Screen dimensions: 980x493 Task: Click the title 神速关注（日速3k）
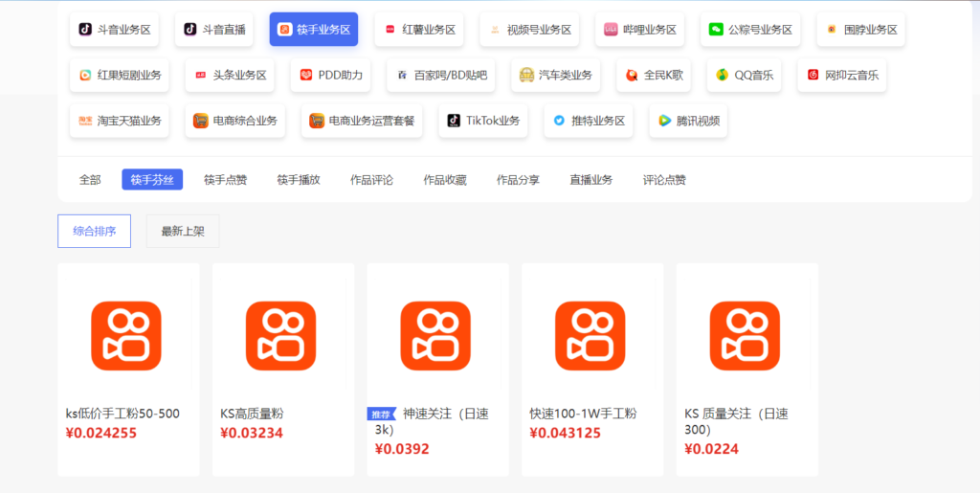pos(432,422)
